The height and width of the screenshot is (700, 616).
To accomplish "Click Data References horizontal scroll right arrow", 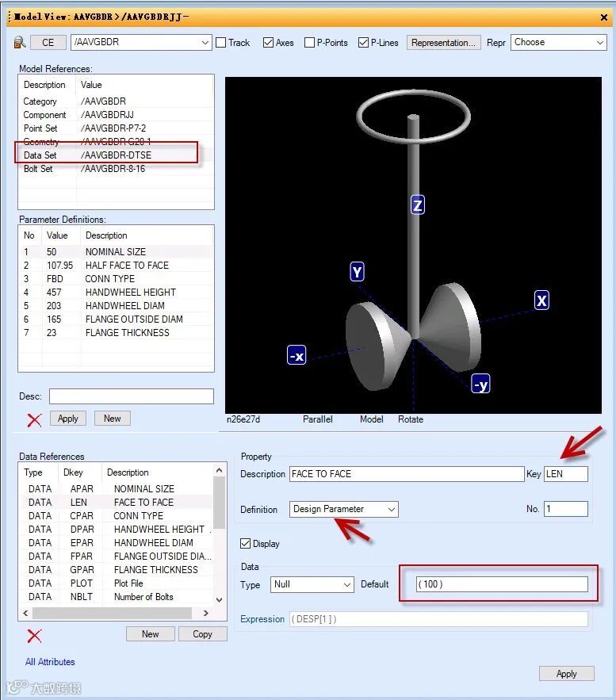I will click(206, 613).
